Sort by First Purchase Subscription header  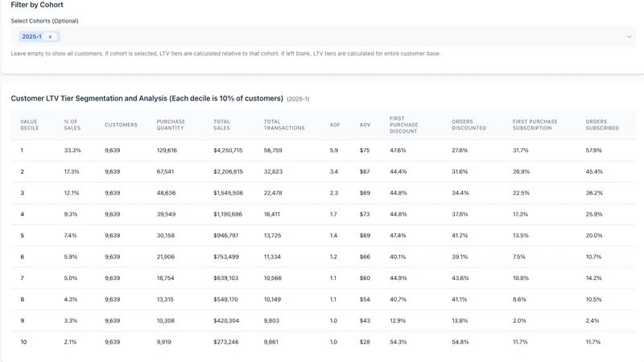(535, 125)
